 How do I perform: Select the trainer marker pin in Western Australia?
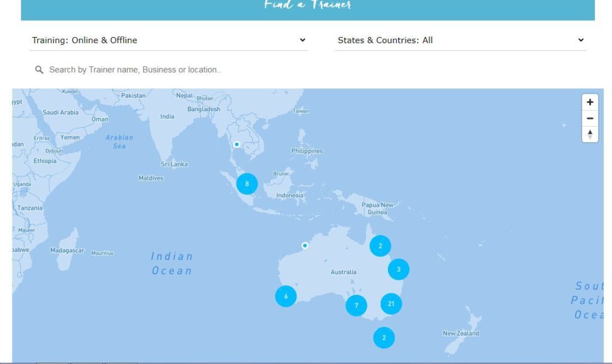(x=304, y=244)
